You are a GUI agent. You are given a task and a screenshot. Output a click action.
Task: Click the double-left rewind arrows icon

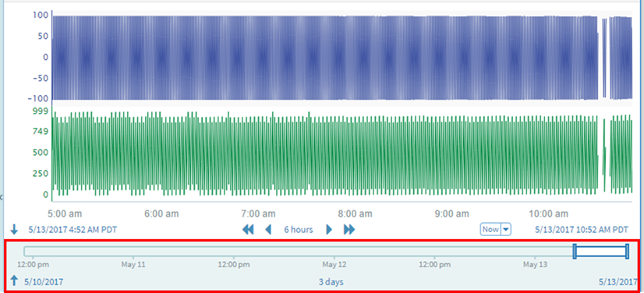coord(248,229)
